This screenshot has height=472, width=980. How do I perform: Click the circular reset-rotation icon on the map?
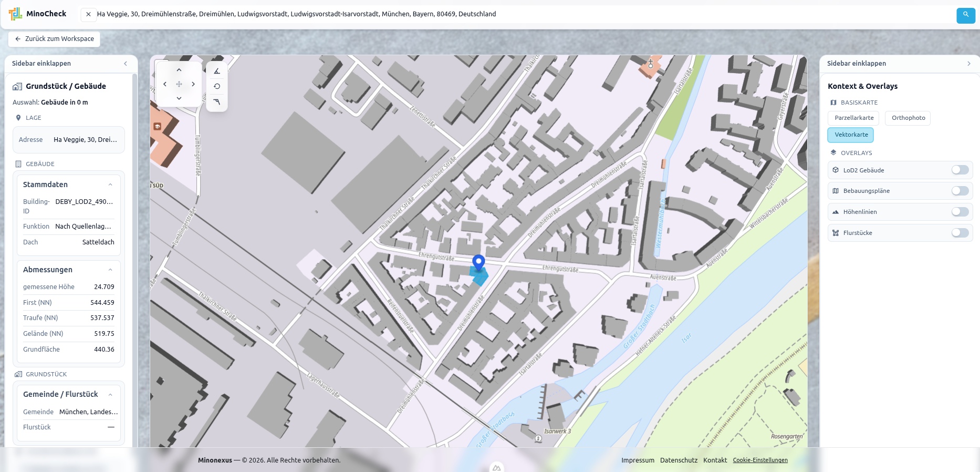tap(217, 86)
